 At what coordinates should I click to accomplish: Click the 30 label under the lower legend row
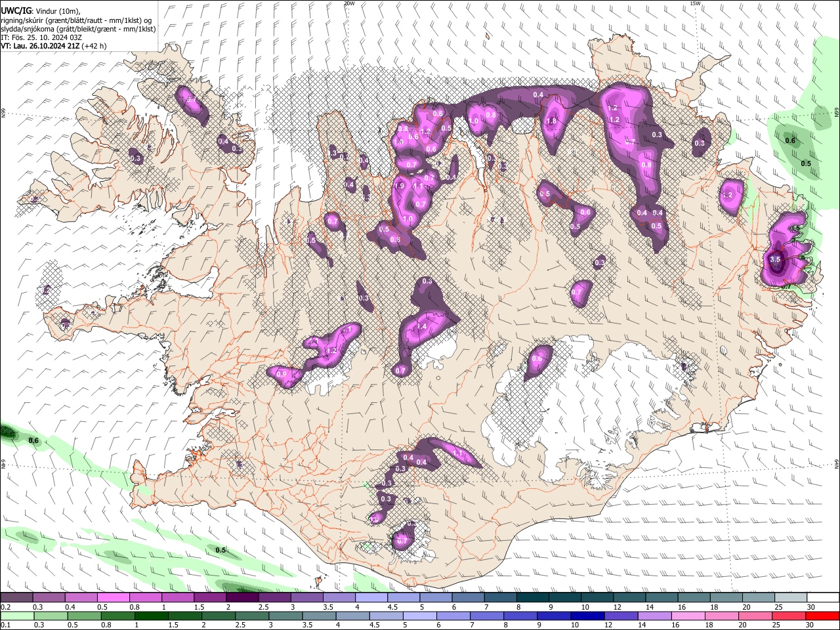(809, 625)
